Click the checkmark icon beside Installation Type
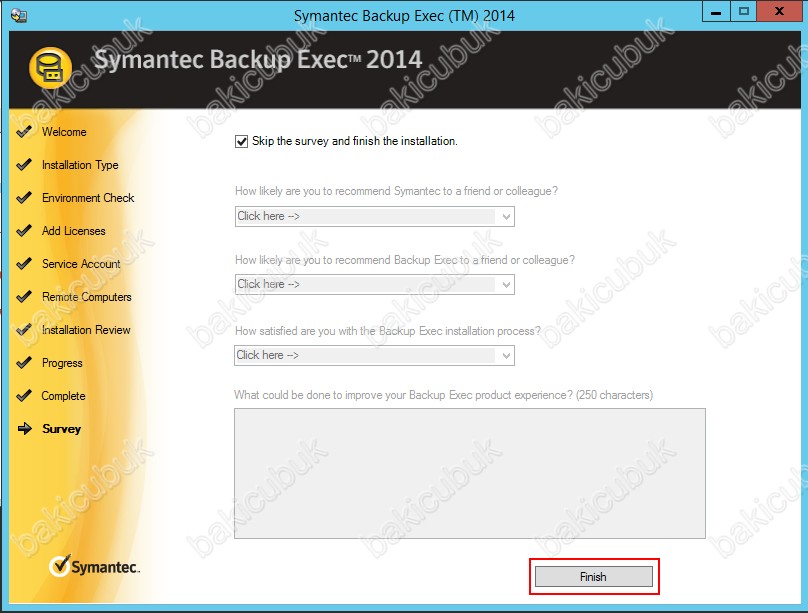 click(24, 165)
